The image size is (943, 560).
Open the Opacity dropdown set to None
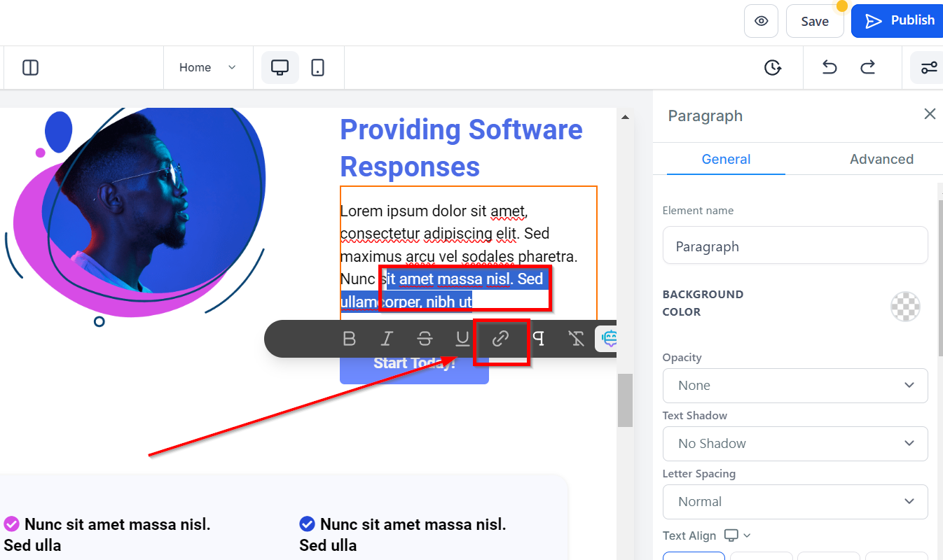point(795,386)
